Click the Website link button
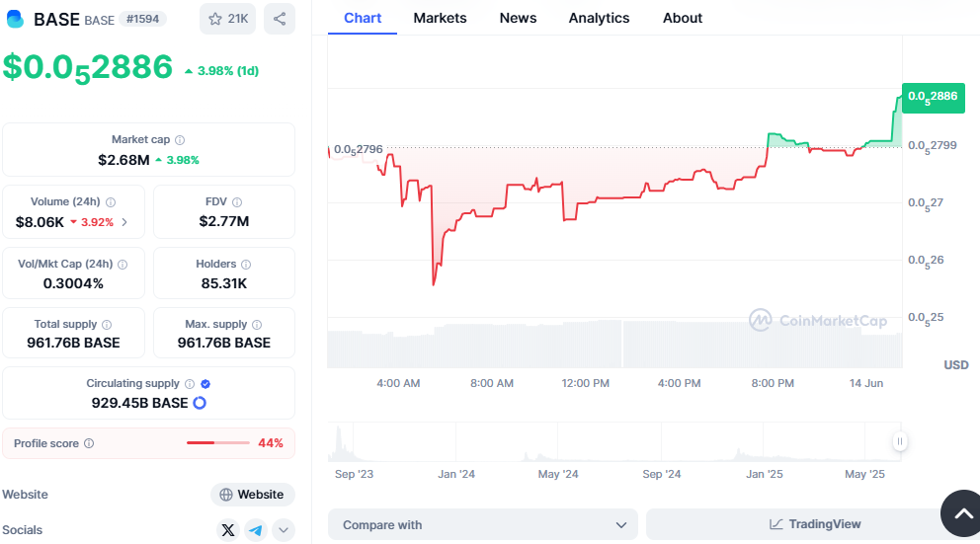Viewport: 980px width, 544px height. click(x=252, y=495)
